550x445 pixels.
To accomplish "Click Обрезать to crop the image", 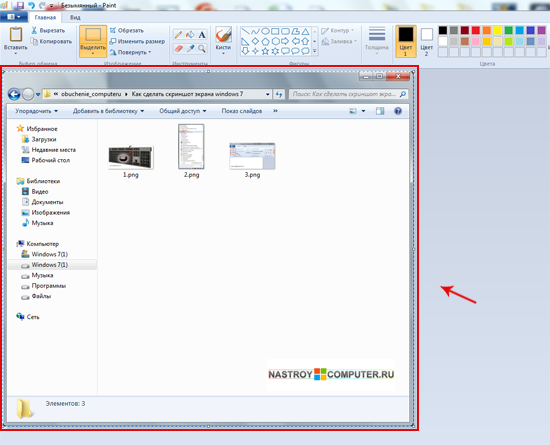I will pyautogui.click(x=127, y=31).
